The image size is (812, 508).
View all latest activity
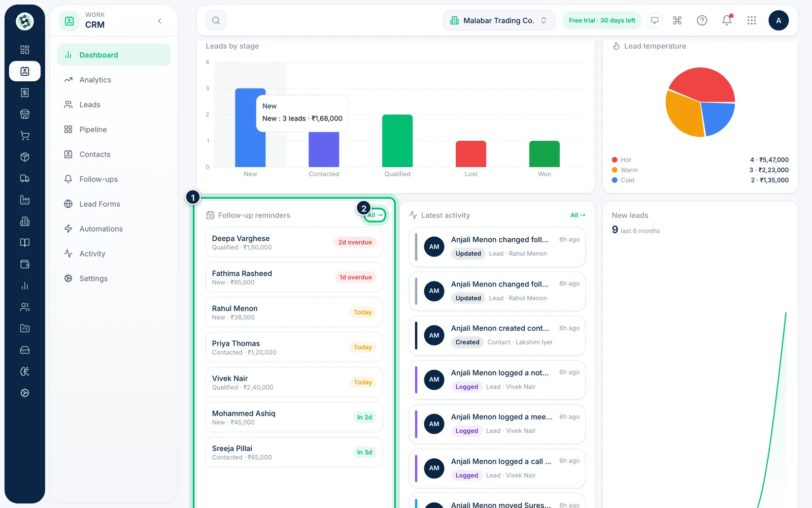click(x=578, y=215)
